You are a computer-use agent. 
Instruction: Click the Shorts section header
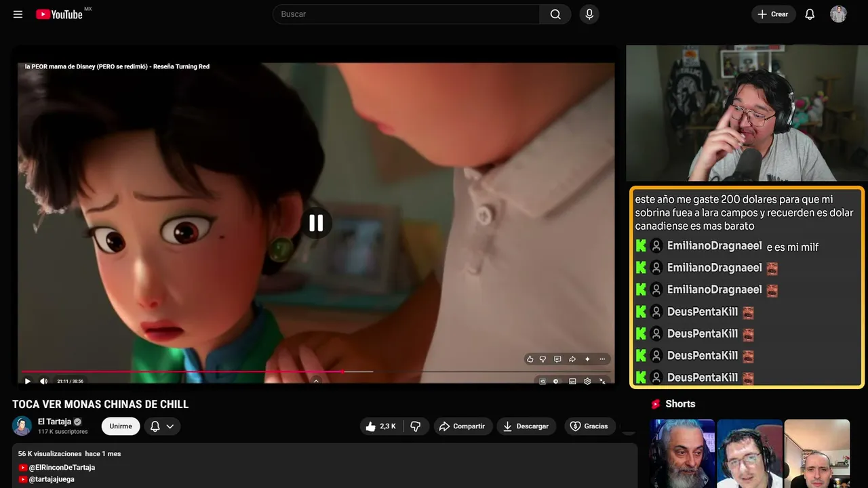pyautogui.click(x=673, y=404)
